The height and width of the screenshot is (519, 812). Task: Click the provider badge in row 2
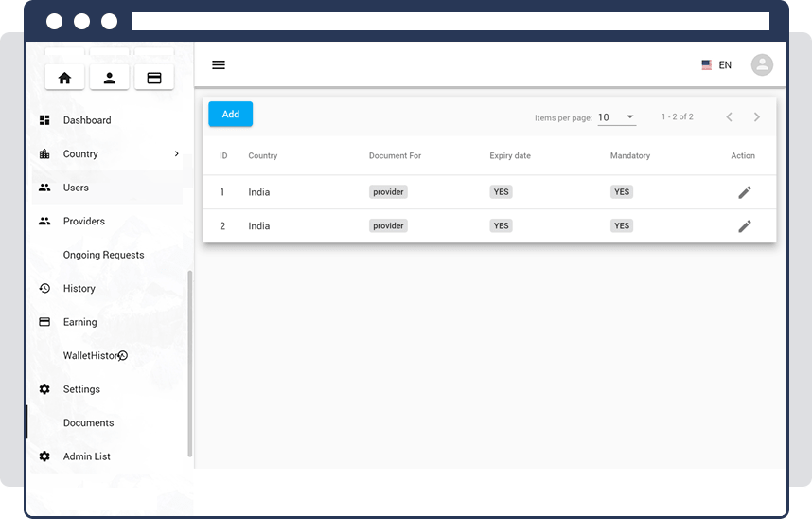pos(388,225)
